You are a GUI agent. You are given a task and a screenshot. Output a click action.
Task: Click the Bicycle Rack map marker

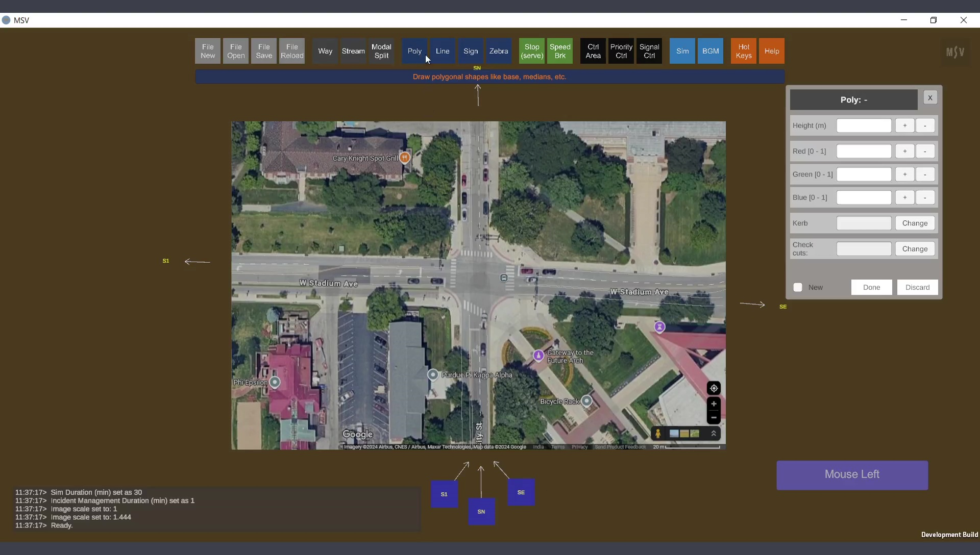(587, 401)
